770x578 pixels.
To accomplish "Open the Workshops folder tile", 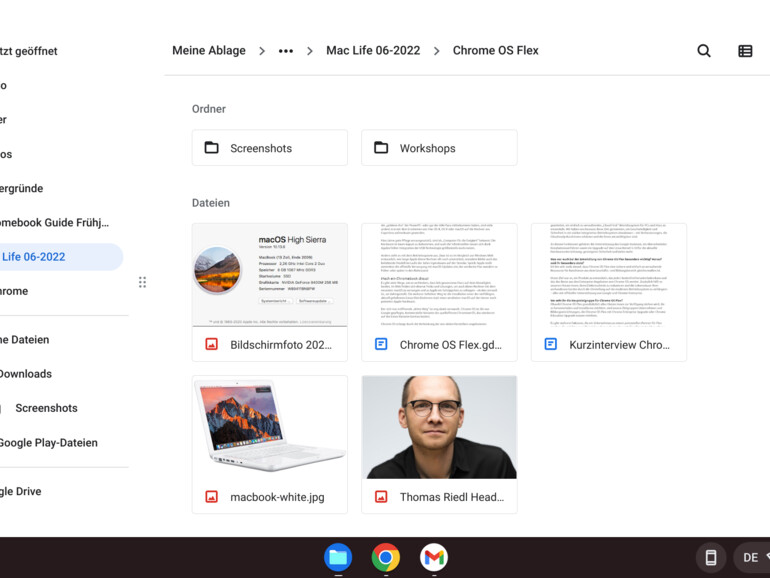I will click(x=439, y=148).
